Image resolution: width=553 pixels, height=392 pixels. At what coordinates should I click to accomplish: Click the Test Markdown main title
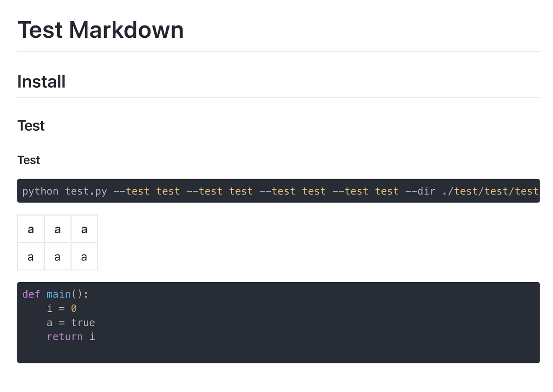pyautogui.click(x=101, y=30)
